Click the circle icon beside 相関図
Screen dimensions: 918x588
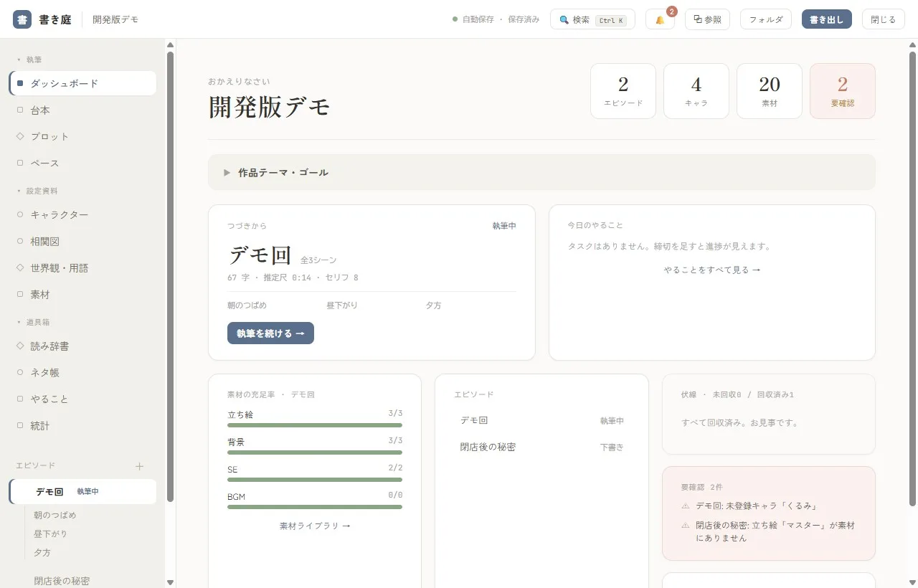pos(20,241)
